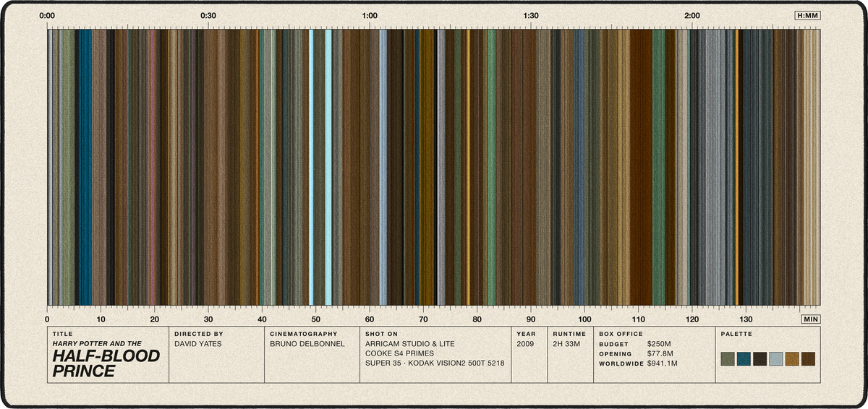868x409 pixels.
Task: Click the BUDGET label
Action: [x=613, y=344]
